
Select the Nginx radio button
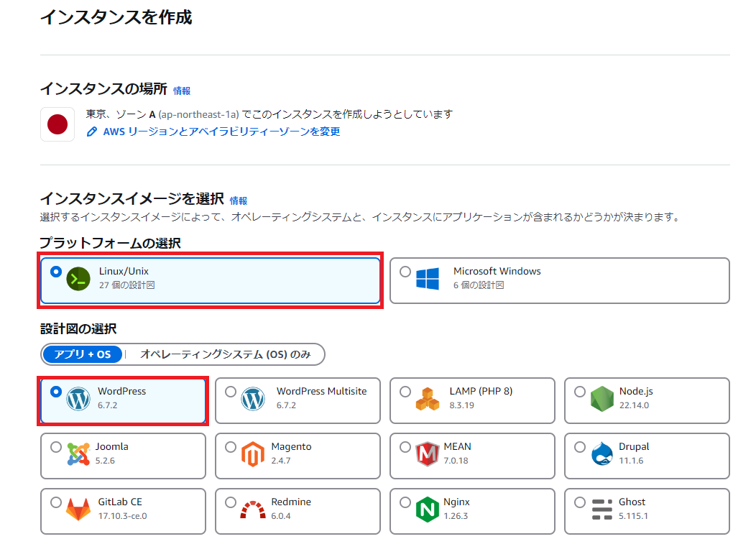click(405, 502)
